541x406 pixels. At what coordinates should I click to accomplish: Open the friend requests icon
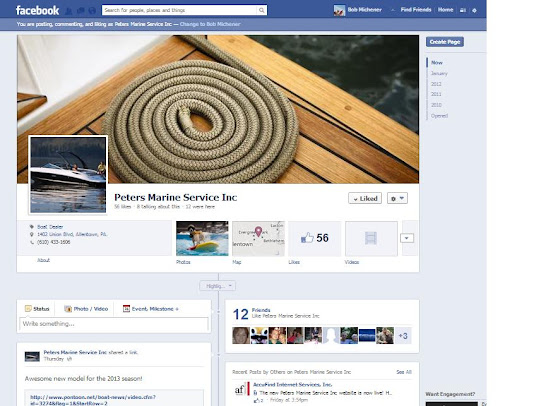[69, 11]
